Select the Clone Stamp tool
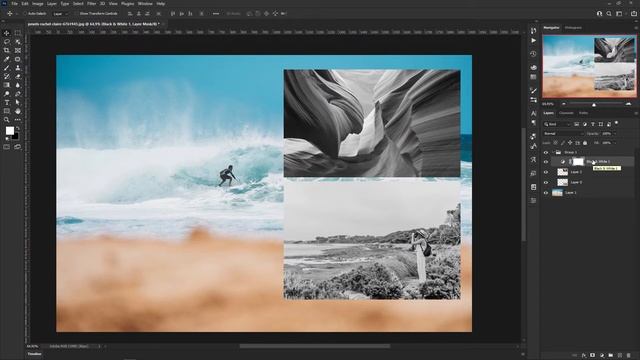This screenshot has height=360, width=640. pyautogui.click(x=18, y=68)
